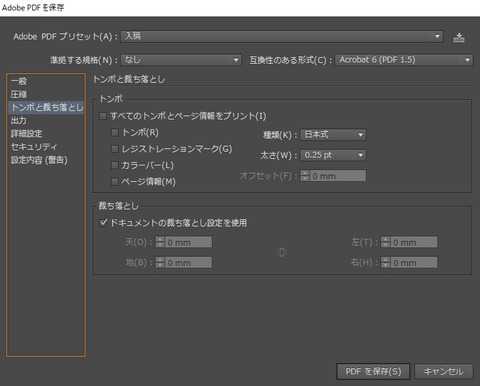480x386 pixels.
Task: Click the キャンセル button
Action: coord(444,371)
